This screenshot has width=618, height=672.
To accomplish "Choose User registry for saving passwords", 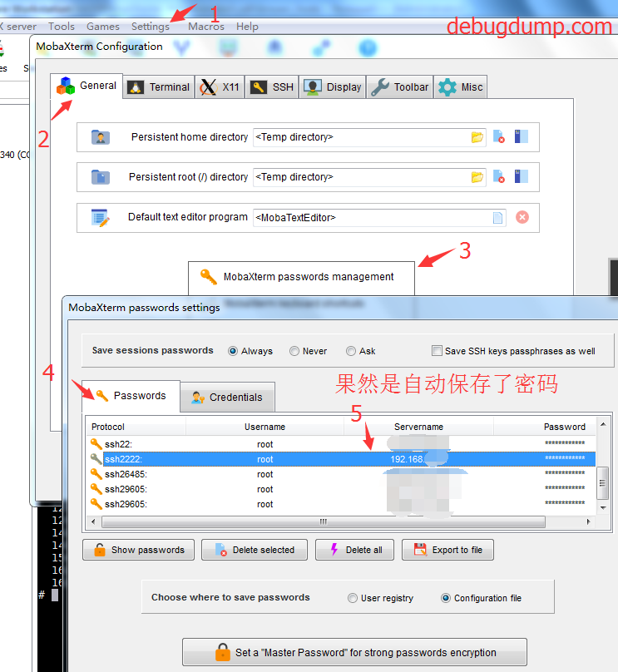I will coord(353,598).
